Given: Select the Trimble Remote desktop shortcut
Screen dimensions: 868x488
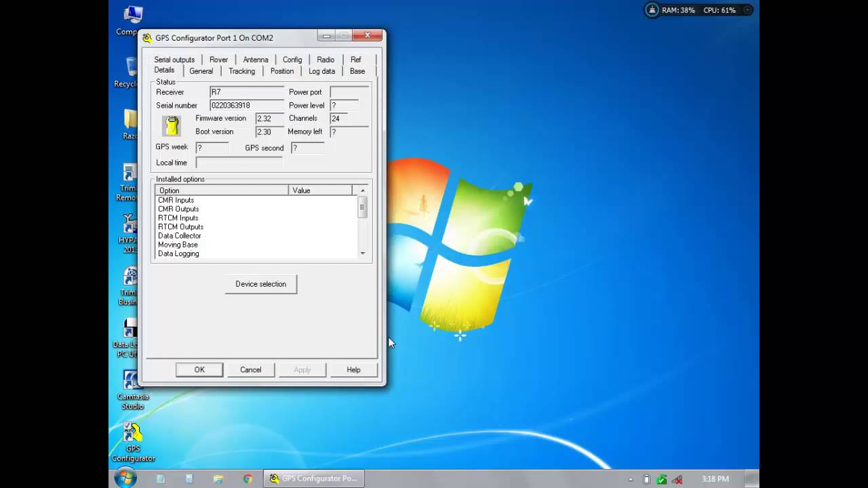Looking at the screenshot, I should click(x=127, y=182).
